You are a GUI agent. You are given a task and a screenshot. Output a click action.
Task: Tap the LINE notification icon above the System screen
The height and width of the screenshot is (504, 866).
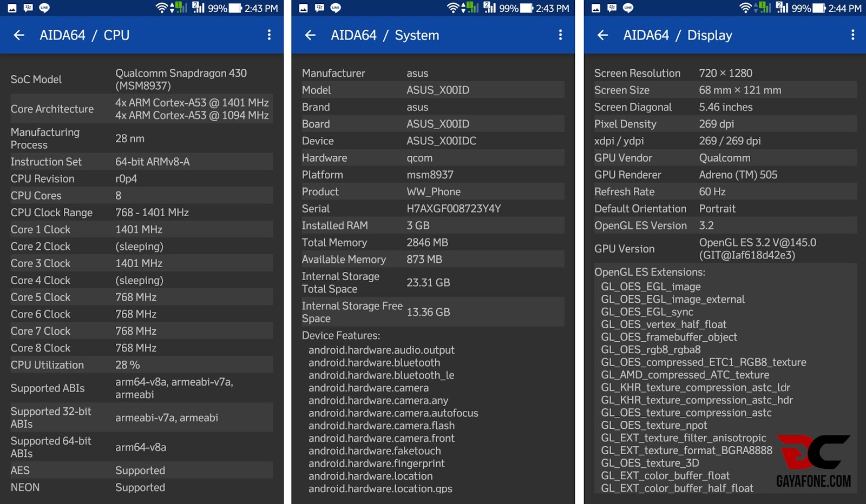(x=336, y=8)
